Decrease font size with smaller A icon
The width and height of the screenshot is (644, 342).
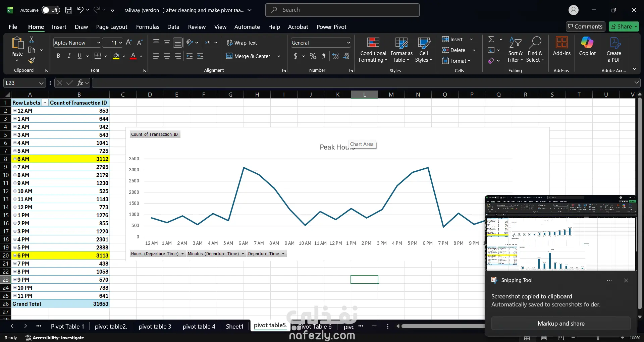(140, 43)
